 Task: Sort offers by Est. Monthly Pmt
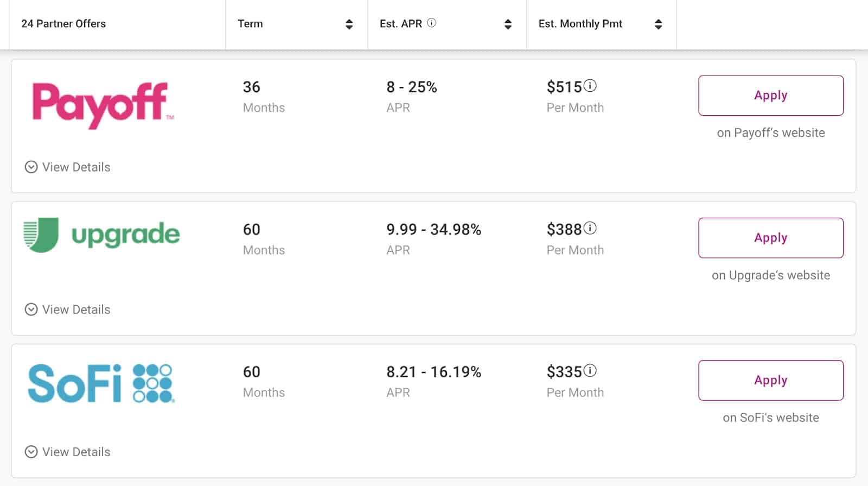coord(658,24)
